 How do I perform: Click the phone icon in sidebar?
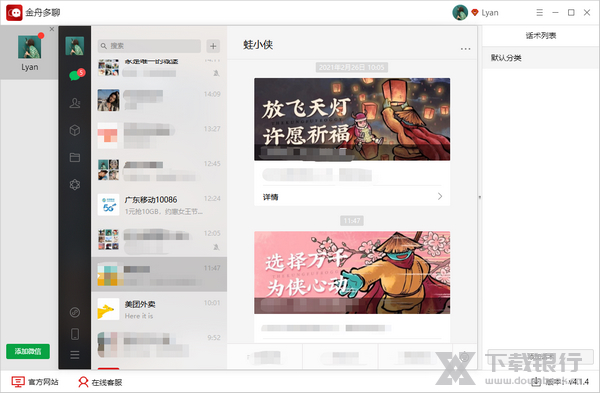[x=75, y=334]
